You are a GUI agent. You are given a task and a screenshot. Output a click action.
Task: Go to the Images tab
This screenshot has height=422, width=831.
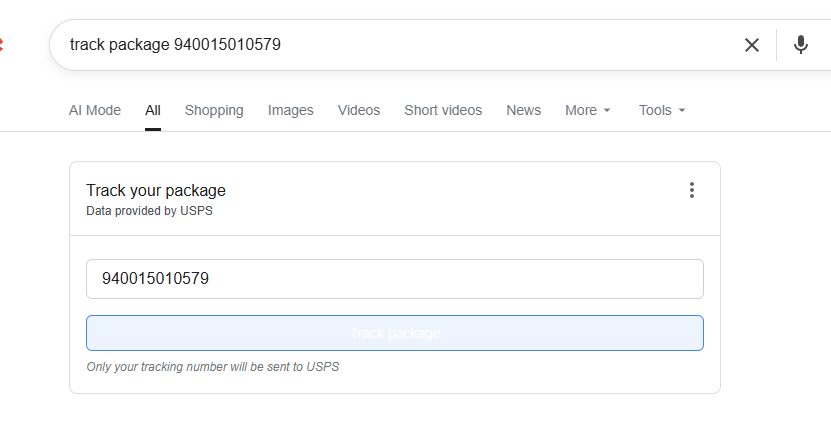290,110
